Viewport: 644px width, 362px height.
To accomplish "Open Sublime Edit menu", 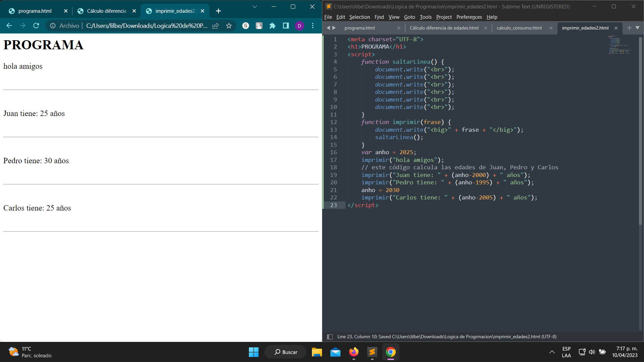I will click(340, 17).
